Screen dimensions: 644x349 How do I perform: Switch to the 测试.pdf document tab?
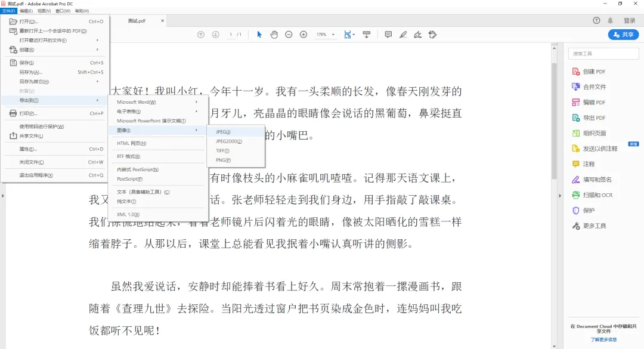click(137, 20)
